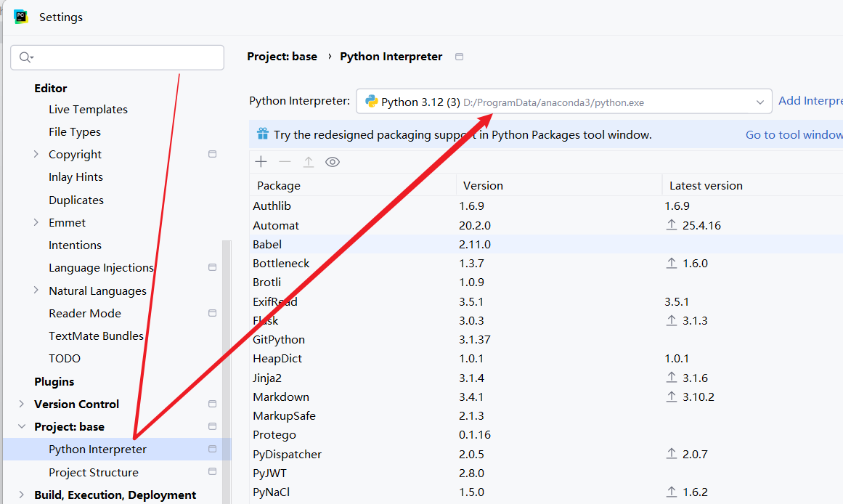Select the Editor settings category
This screenshot has width=843, height=504.
51,88
